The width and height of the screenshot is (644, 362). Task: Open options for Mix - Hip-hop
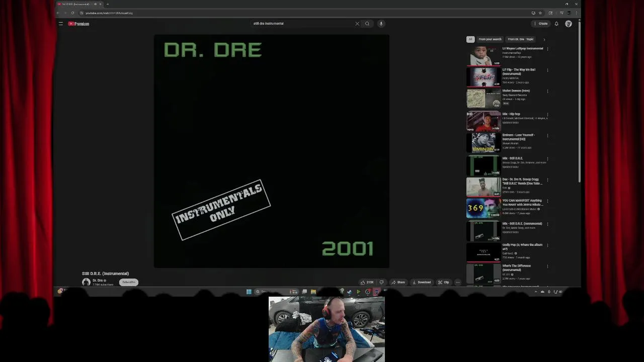(x=547, y=114)
